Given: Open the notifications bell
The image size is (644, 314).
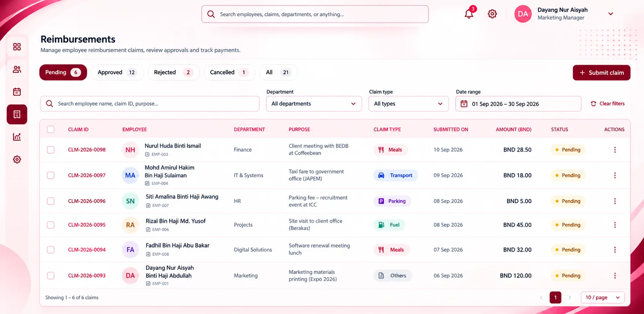Looking at the screenshot, I should pyautogui.click(x=469, y=14).
